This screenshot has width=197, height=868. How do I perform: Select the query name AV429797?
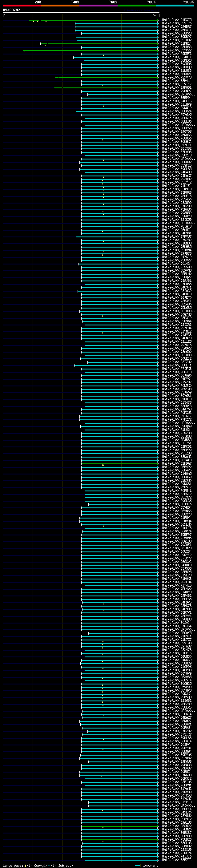(11, 10)
